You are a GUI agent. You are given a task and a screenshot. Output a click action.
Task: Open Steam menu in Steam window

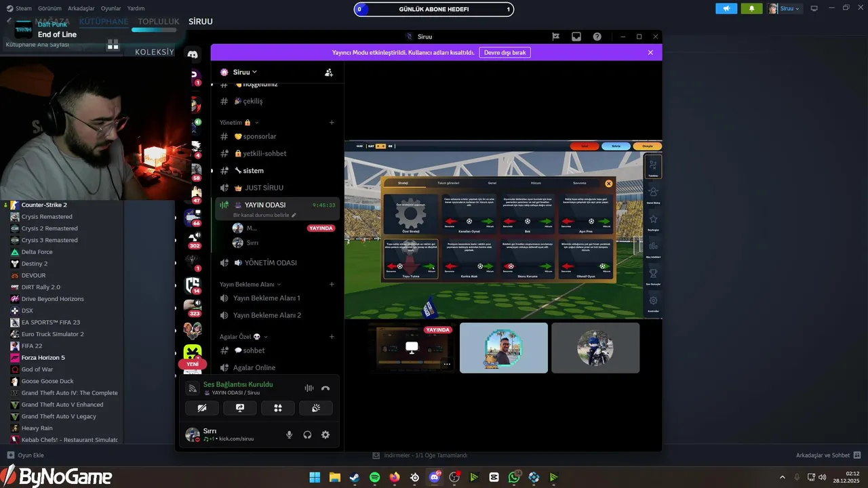pos(19,9)
